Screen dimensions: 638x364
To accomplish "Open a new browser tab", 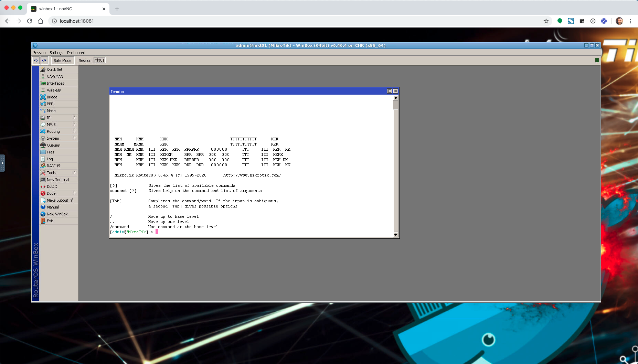I will click(x=117, y=9).
